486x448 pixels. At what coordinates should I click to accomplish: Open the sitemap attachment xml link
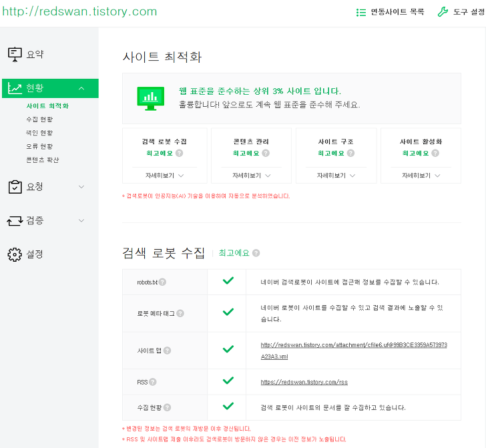tap(354, 351)
